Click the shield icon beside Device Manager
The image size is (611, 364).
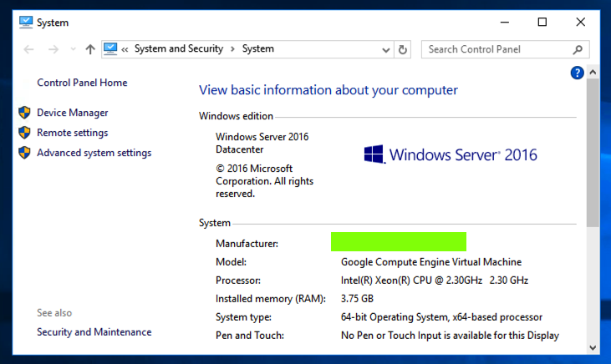pyautogui.click(x=24, y=113)
